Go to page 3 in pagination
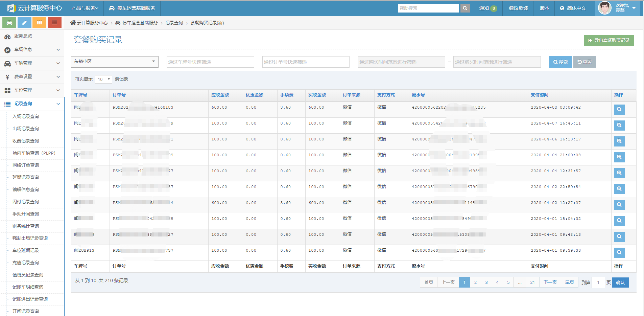The height and width of the screenshot is (316, 644). click(x=486, y=282)
